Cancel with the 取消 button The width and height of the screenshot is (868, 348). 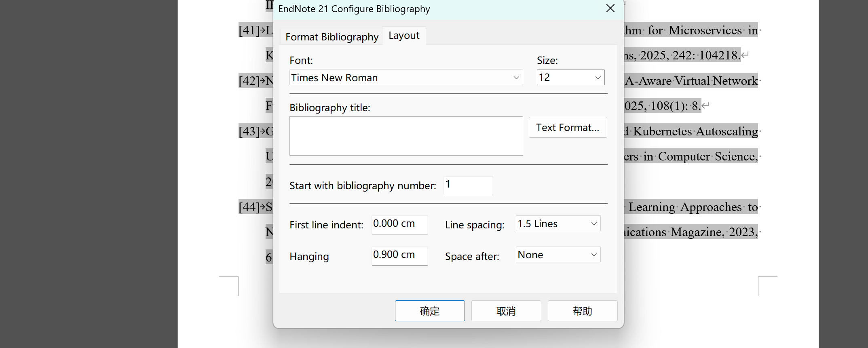click(x=506, y=311)
